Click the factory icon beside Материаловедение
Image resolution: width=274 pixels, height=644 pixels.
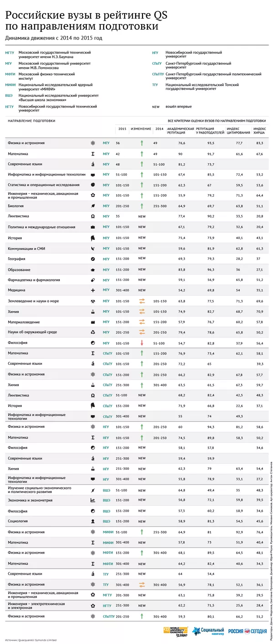tap(93, 322)
